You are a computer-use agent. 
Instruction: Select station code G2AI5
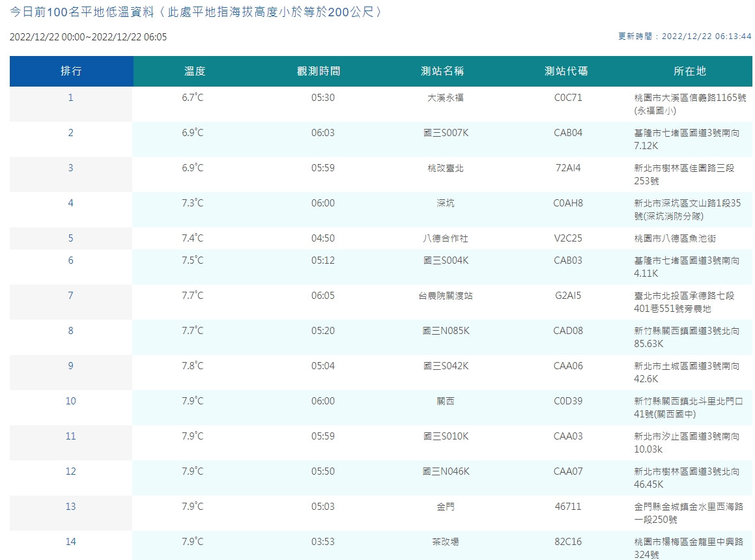coord(568,296)
